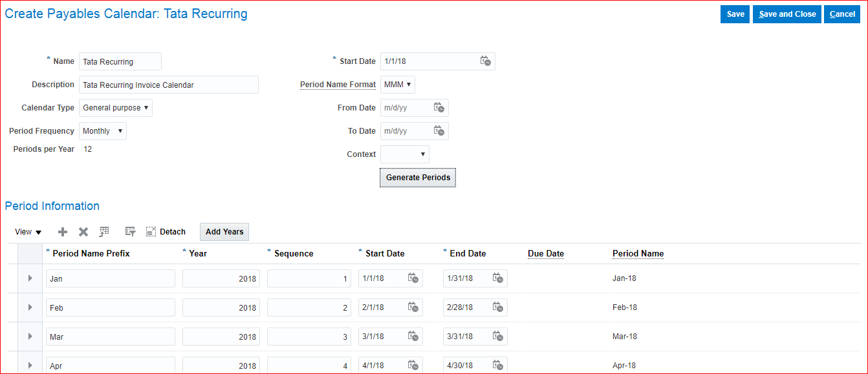The image size is (868, 374).
Task: Click the delete row X icon
Action: [x=83, y=232]
